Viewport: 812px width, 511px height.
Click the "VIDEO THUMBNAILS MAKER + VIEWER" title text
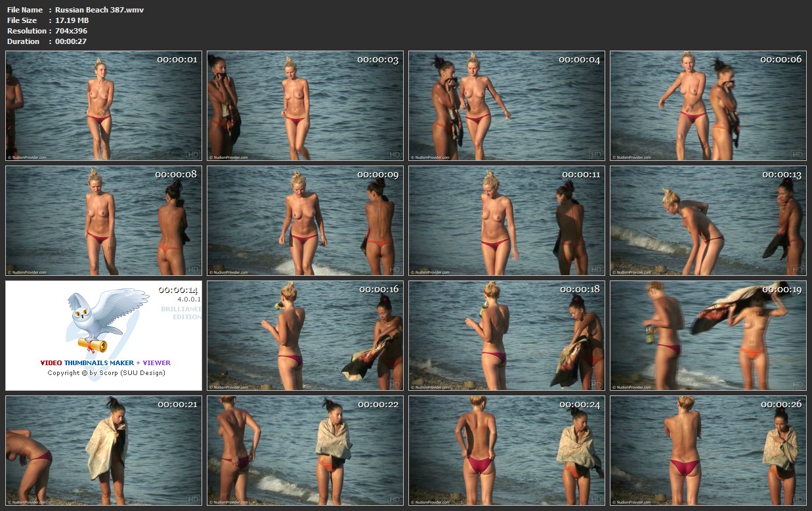click(105, 363)
